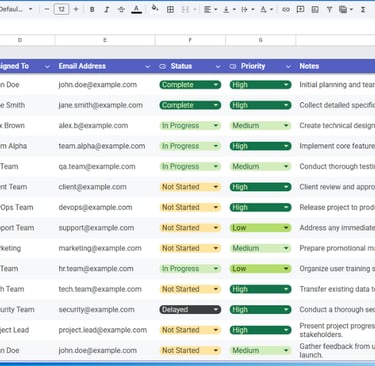Select the project.lead@example.com cell
The width and height of the screenshot is (375, 366).
coord(105,330)
